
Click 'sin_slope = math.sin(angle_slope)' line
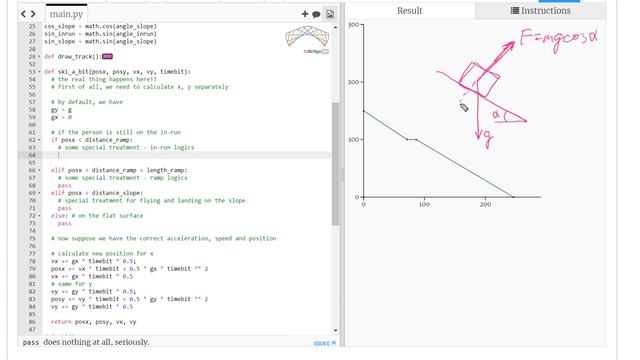click(x=100, y=42)
